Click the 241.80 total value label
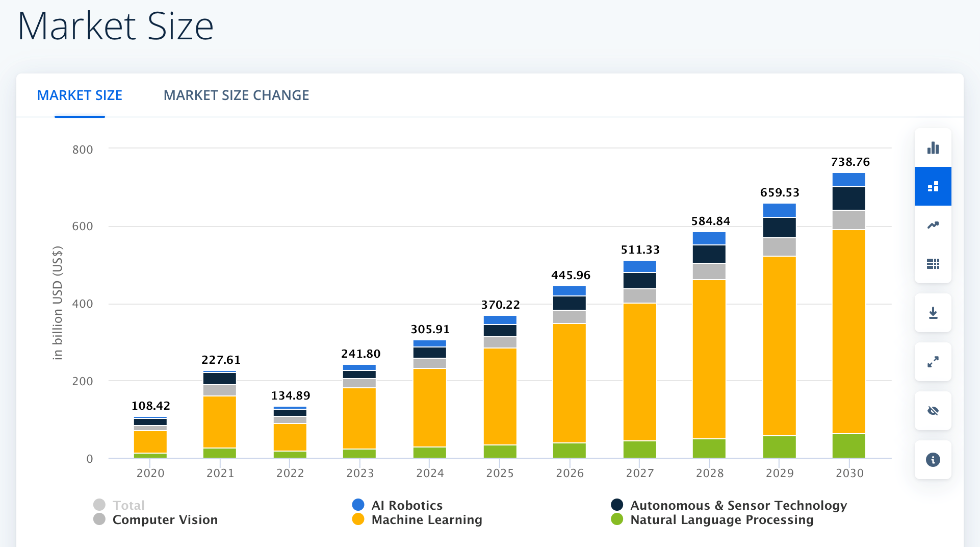The image size is (980, 547). coord(360,354)
